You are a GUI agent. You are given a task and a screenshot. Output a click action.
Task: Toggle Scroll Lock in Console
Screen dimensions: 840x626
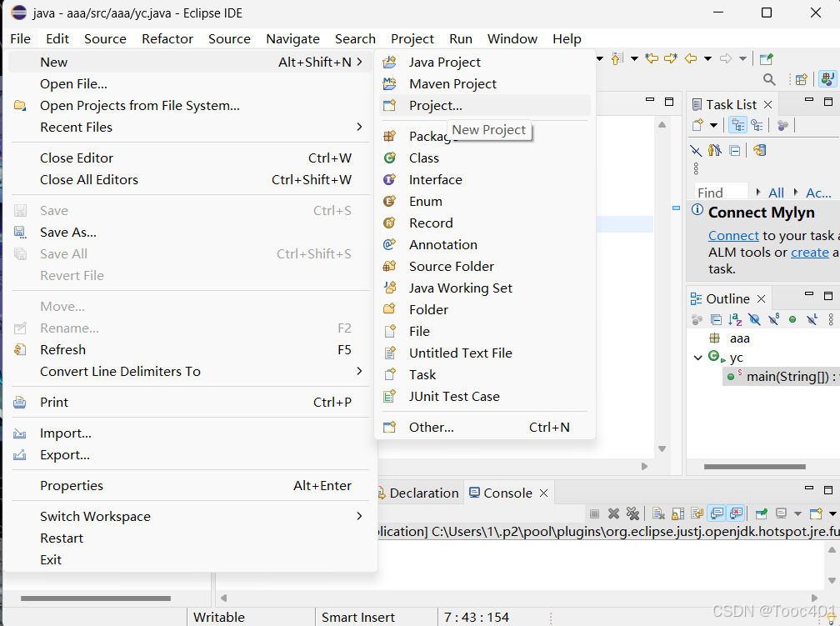tap(677, 513)
